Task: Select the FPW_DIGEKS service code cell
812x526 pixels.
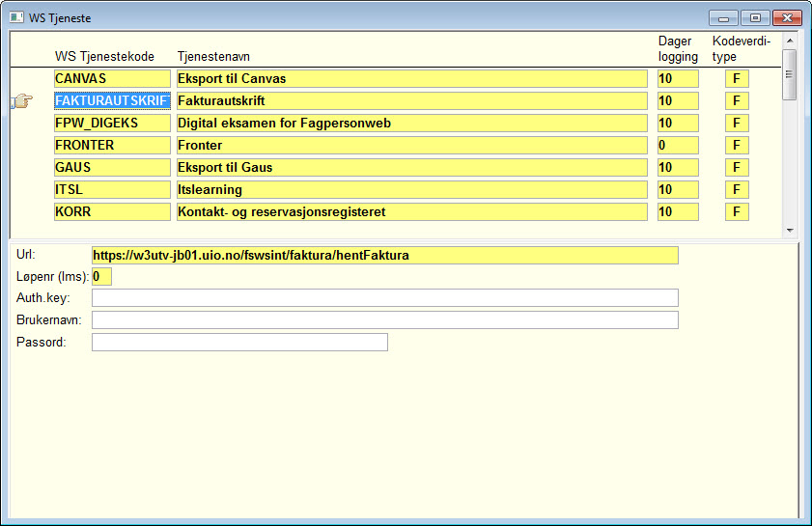Action: click(x=112, y=123)
